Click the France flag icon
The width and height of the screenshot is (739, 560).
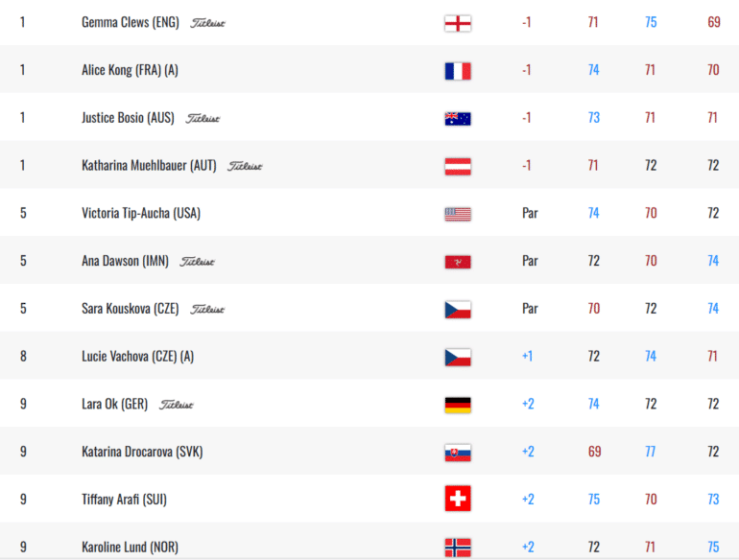pos(458,71)
